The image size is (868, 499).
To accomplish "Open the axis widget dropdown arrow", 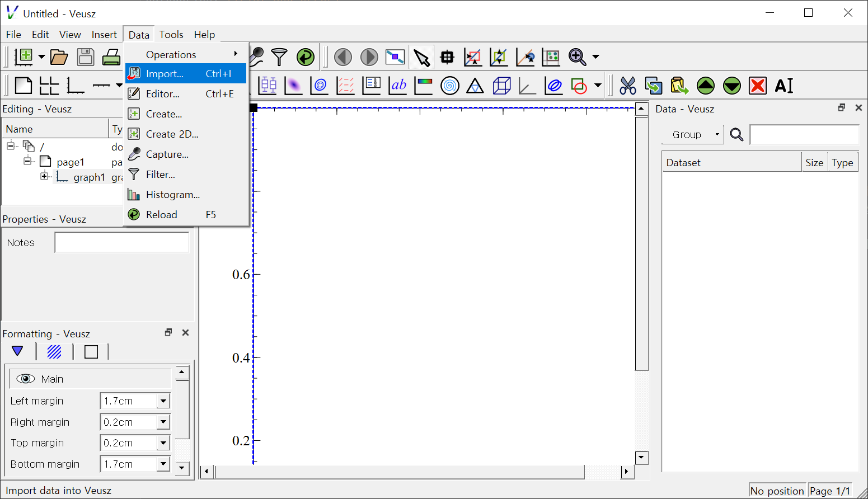I will point(119,86).
